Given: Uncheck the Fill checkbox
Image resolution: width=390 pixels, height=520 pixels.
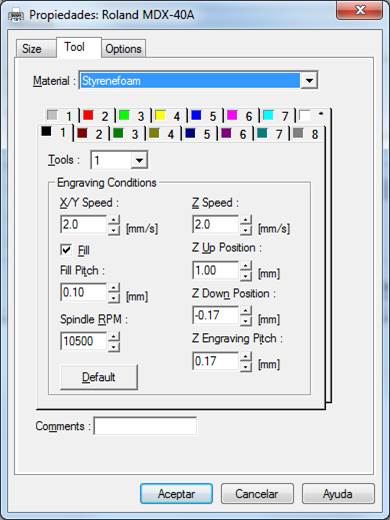Looking at the screenshot, I should [x=66, y=250].
